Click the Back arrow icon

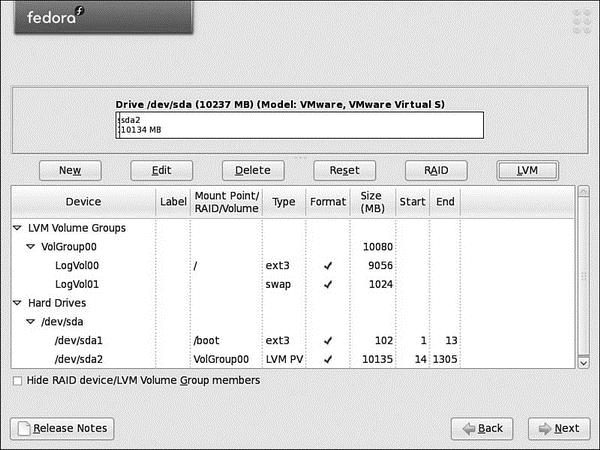[x=469, y=429]
